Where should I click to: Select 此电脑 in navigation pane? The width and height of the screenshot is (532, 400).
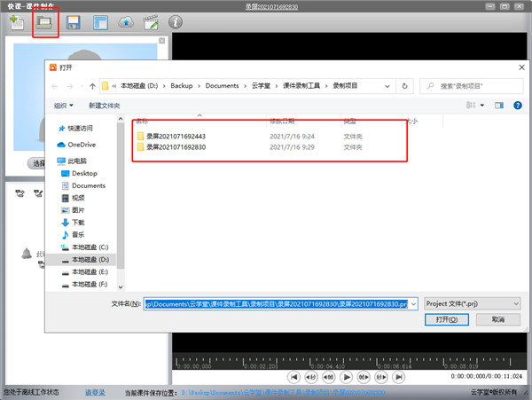pos(77,161)
